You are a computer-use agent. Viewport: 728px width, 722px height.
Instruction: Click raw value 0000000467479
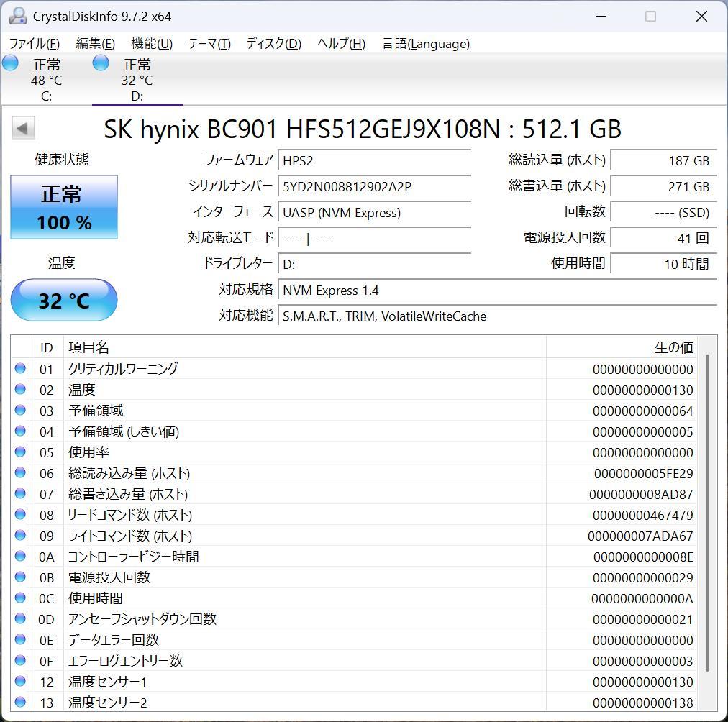tap(643, 515)
